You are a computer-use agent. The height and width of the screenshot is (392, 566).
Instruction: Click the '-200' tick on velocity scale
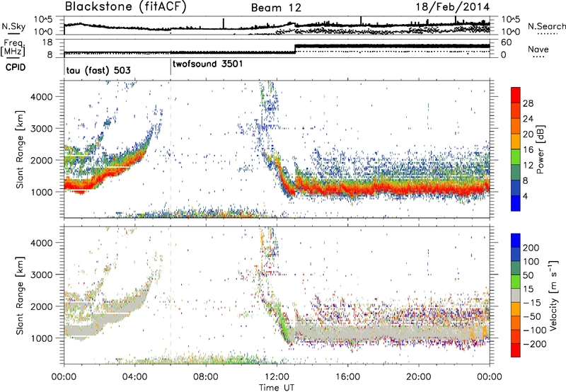pyautogui.click(x=534, y=344)
